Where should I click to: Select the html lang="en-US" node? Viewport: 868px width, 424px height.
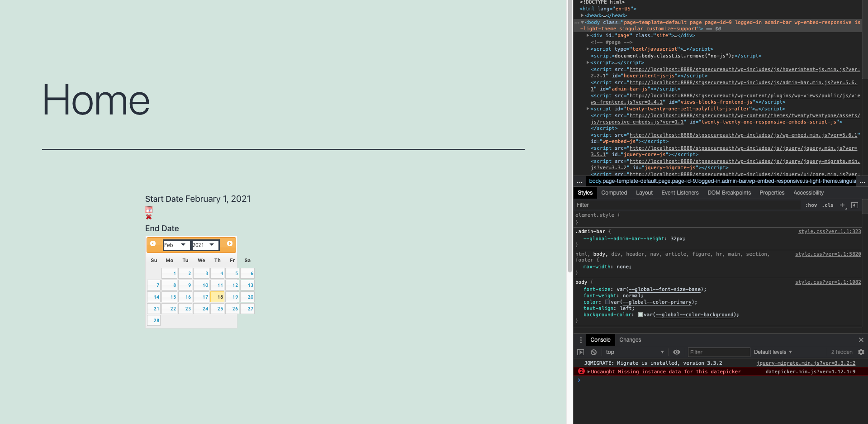[x=608, y=9]
